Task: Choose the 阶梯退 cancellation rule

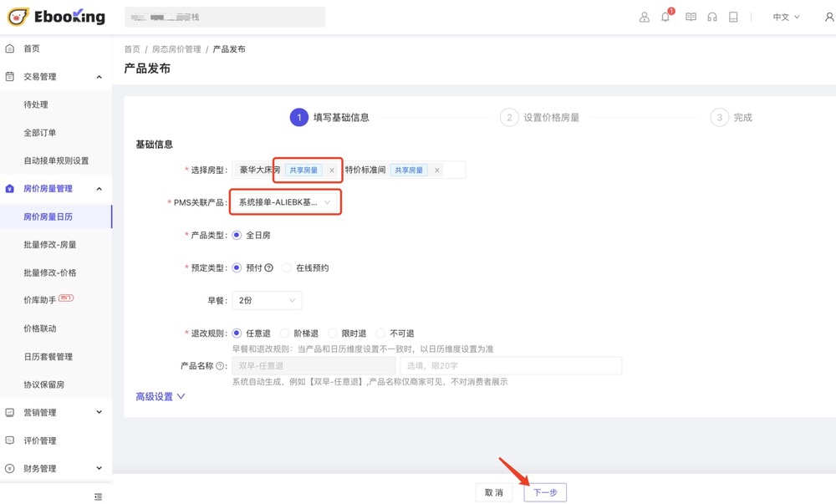Action: tap(285, 333)
